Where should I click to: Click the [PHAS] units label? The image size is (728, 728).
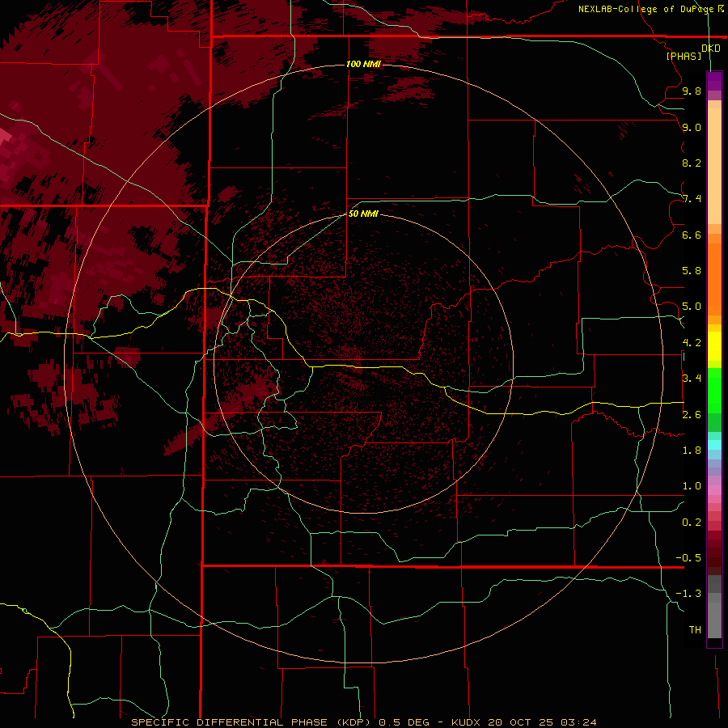pos(684,56)
